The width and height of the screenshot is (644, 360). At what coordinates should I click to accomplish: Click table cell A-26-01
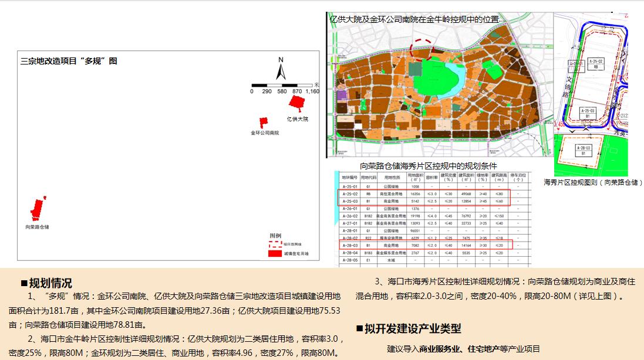click(350, 209)
